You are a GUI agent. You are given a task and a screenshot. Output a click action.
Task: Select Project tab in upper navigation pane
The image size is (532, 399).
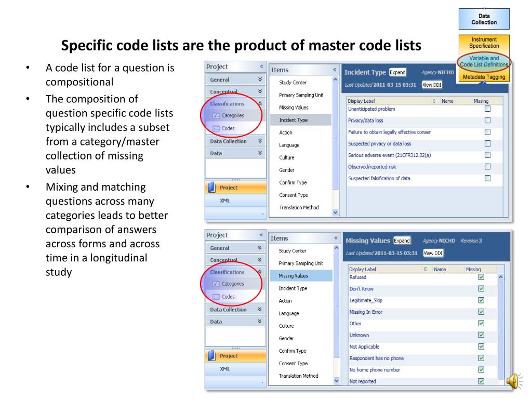pos(236,188)
